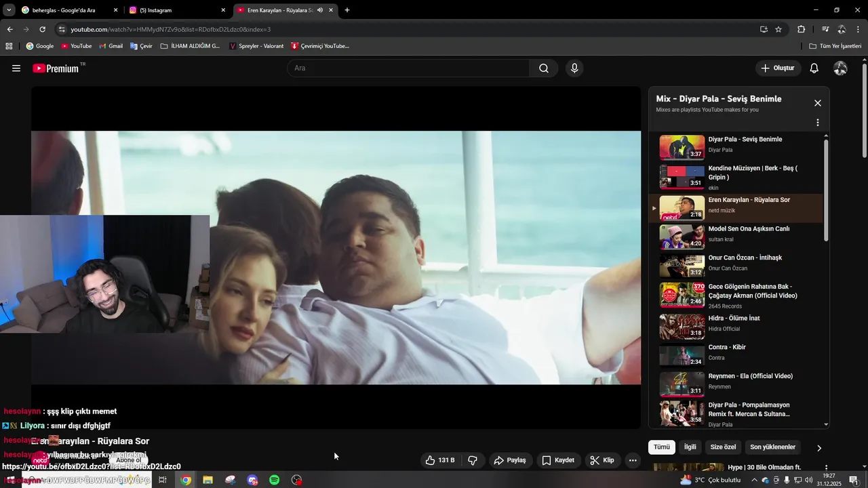The width and height of the screenshot is (868, 488).
Task: Switch to the Instagram tab
Action: (178, 10)
